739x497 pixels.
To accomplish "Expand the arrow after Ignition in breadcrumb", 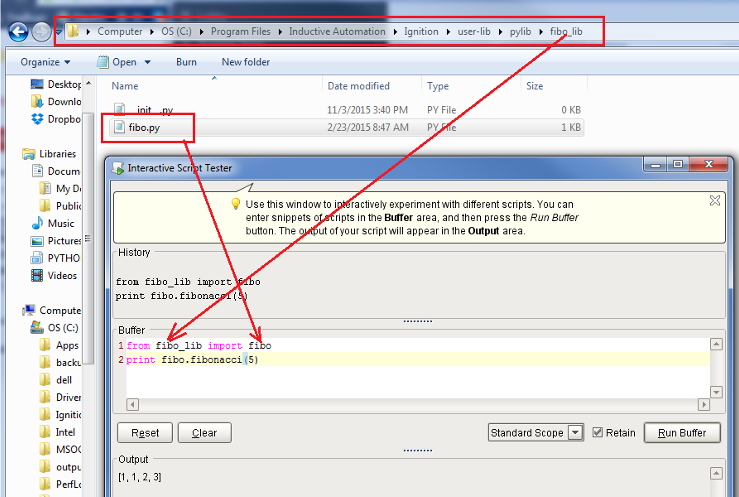I will (448, 32).
